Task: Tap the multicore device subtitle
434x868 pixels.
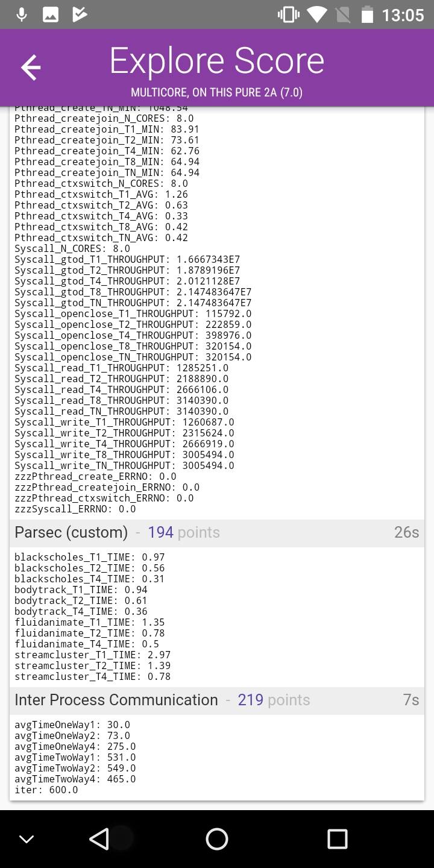Action: pos(217,92)
